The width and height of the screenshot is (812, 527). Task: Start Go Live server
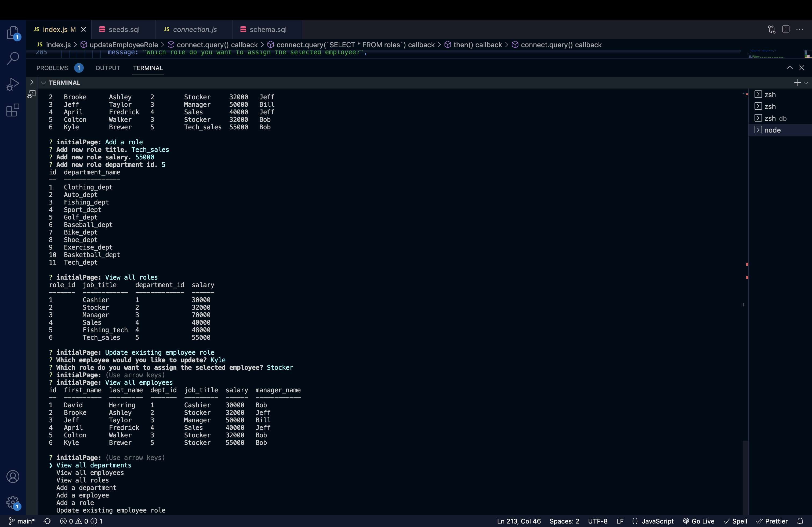click(698, 521)
